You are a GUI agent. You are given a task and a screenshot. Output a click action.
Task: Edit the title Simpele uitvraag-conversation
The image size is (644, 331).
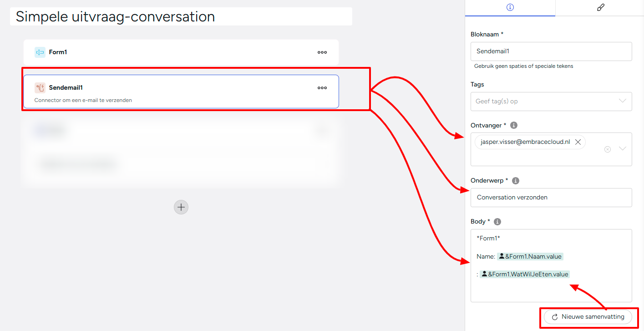pos(181,16)
